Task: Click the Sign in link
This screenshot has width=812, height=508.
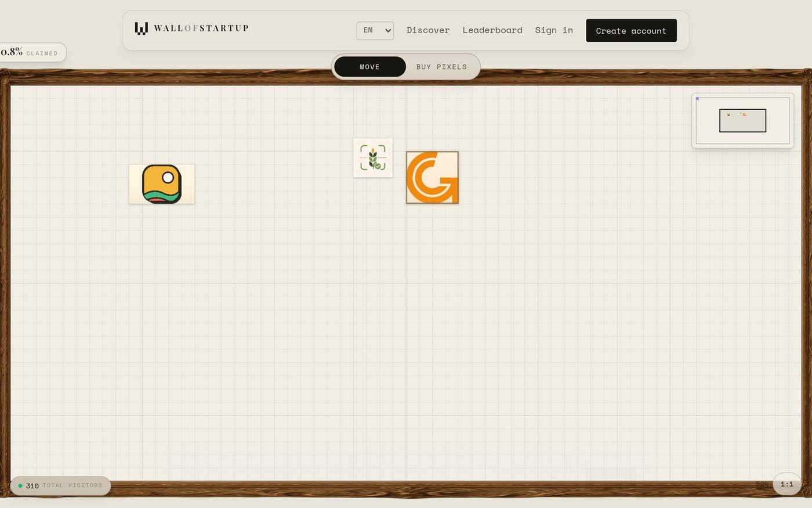Action: pyautogui.click(x=554, y=30)
